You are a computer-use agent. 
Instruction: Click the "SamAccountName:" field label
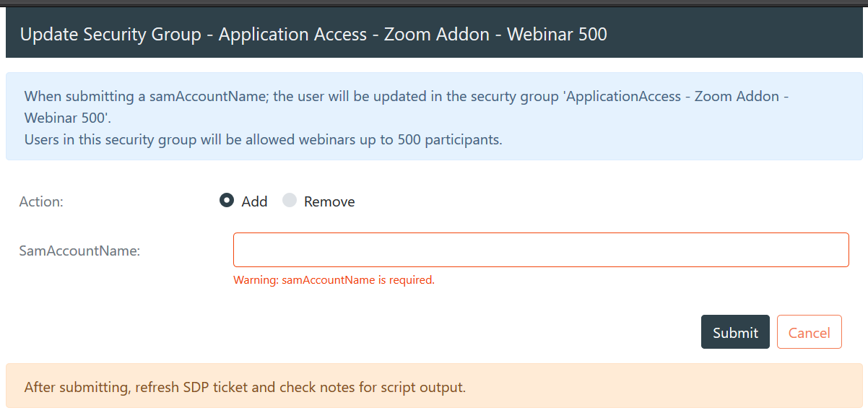[79, 251]
